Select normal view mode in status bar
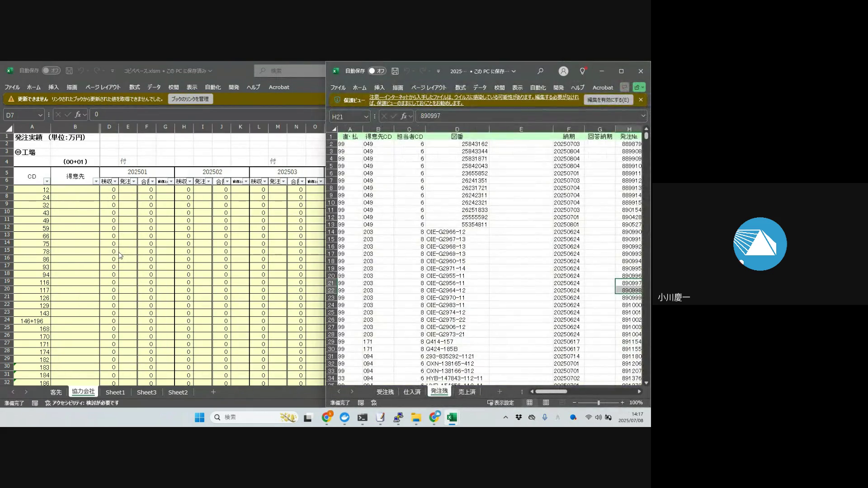This screenshot has width=868, height=488. (529, 403)
